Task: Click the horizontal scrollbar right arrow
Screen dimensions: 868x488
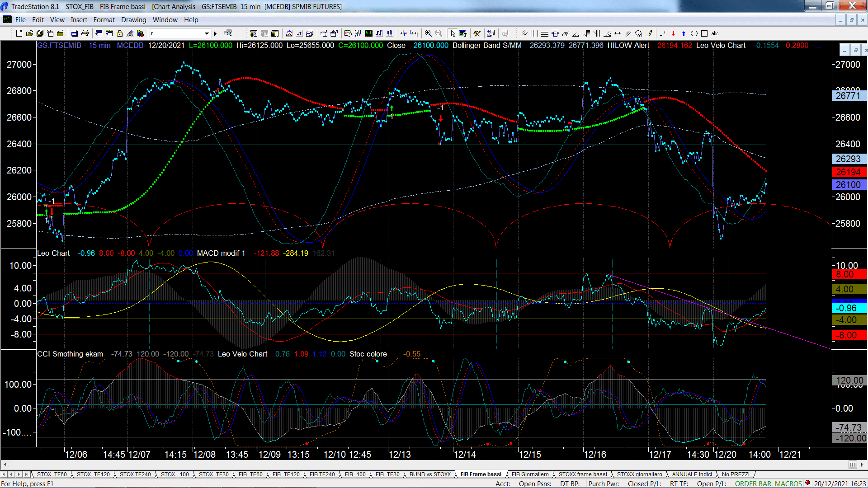Action: pyautogui.click(x=863, y=465)
